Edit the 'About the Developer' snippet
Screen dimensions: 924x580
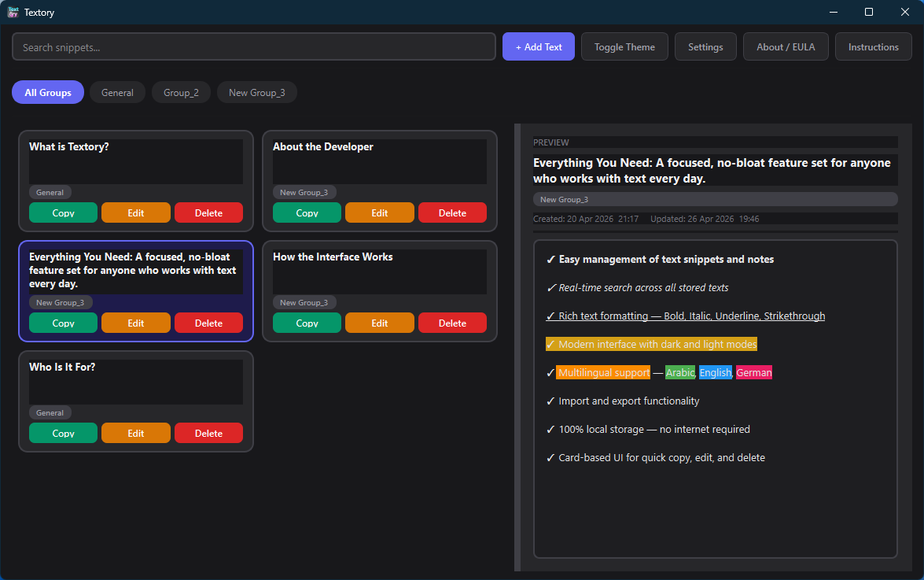coord(379,212)
